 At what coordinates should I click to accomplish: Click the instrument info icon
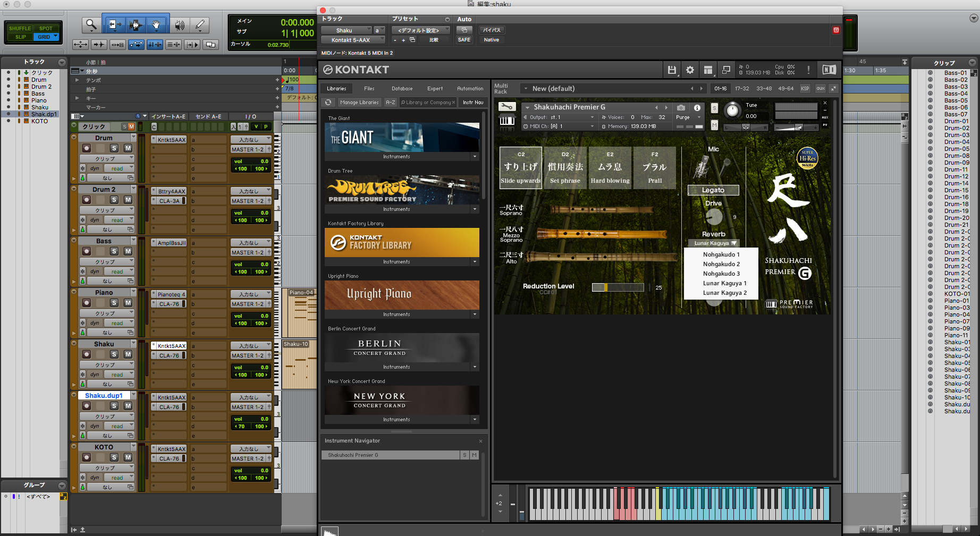coord(697,107)
